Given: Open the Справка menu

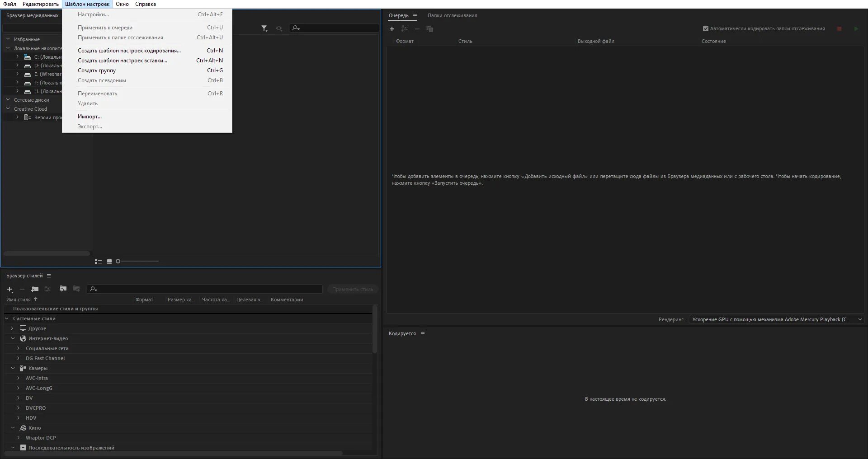Looking at the screenshot, I should point(146,4).
